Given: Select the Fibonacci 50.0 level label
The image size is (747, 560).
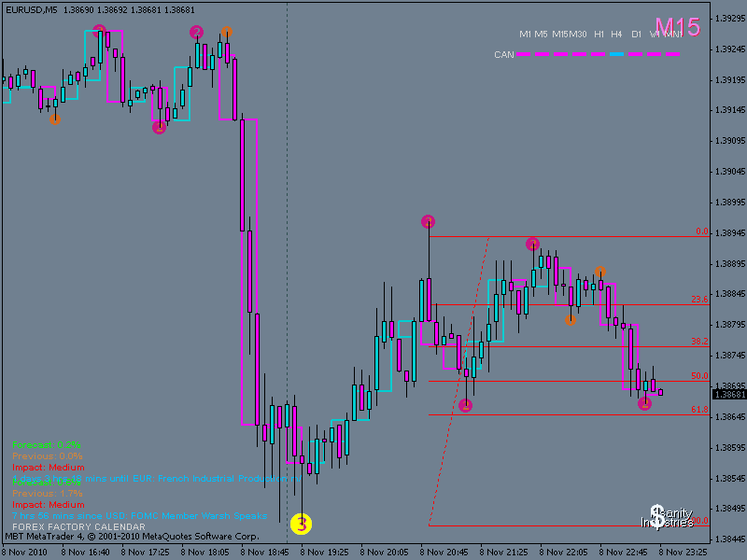Looking at the screenshot, I should 699,376.
